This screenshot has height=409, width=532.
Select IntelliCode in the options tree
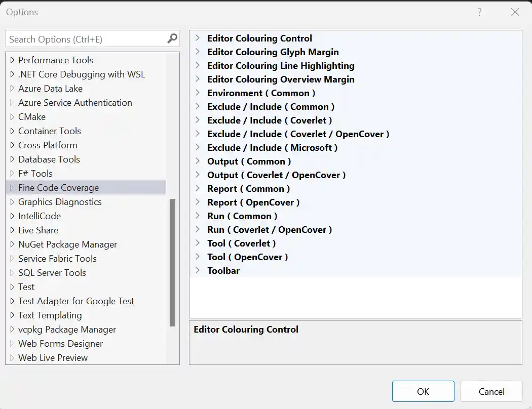(x=40, y=216)
